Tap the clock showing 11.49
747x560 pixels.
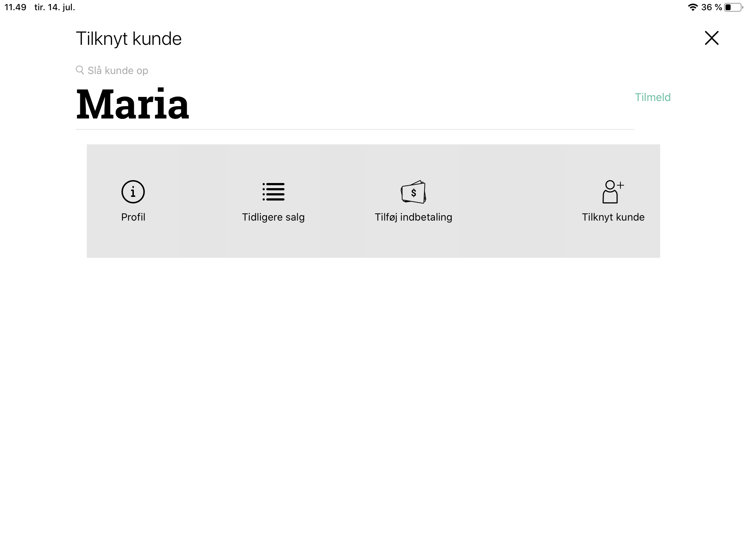pos(15,7)
